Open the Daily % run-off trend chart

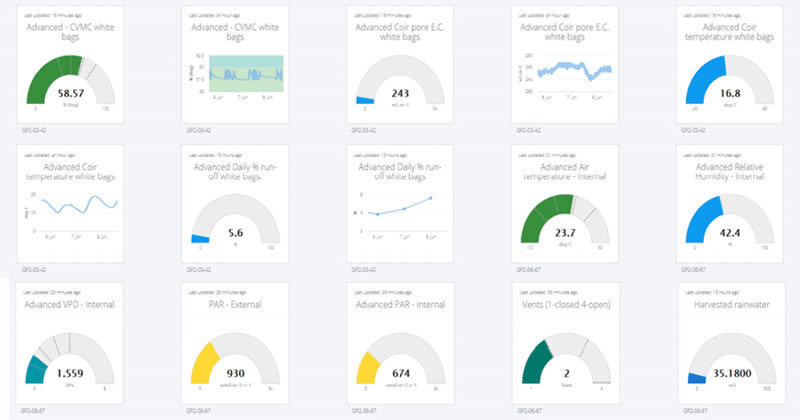pos(396,212)
